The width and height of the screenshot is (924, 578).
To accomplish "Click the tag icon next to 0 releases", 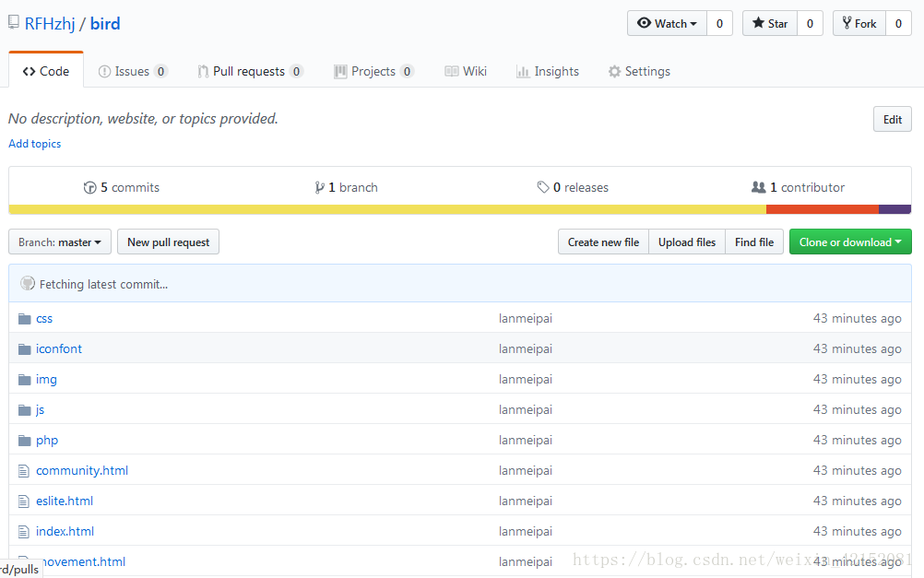I will 543,187.
